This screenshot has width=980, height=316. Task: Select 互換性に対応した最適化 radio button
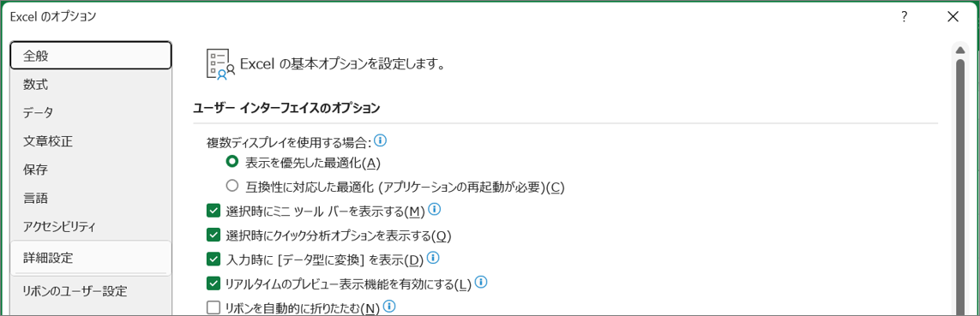pos(231,186)
